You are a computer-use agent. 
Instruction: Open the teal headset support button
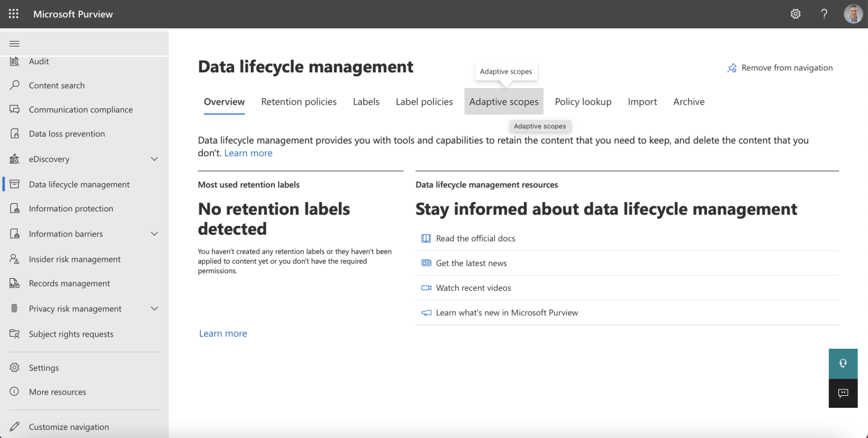point(843,364)
